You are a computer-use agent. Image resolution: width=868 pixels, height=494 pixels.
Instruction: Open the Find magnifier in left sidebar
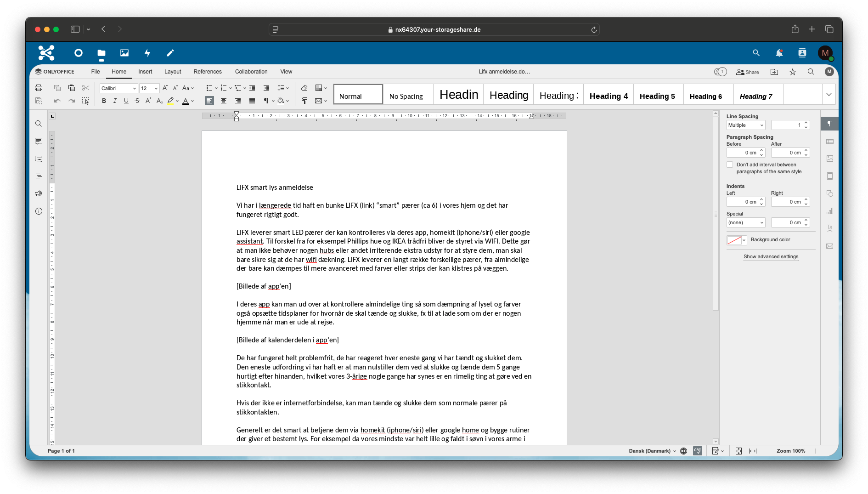coord(39,124)
